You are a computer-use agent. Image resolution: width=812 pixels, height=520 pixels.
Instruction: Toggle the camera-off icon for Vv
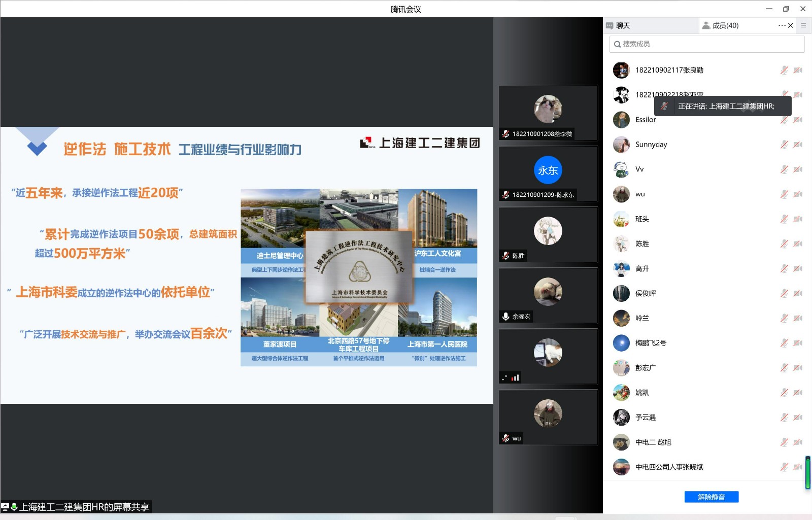(798, 169)
